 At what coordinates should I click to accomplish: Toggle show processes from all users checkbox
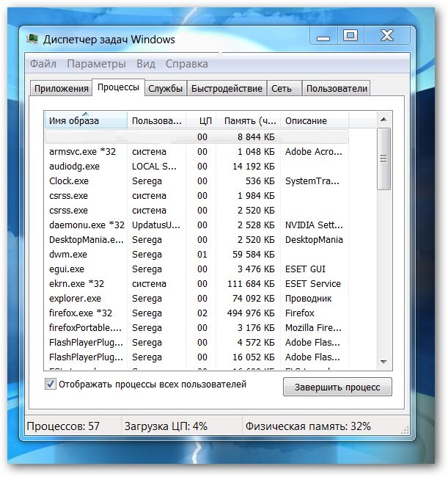(51, 384)
